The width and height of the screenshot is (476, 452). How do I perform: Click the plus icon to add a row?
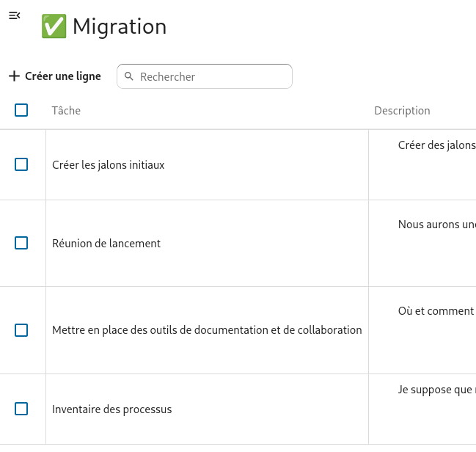[x=14, y=76]
